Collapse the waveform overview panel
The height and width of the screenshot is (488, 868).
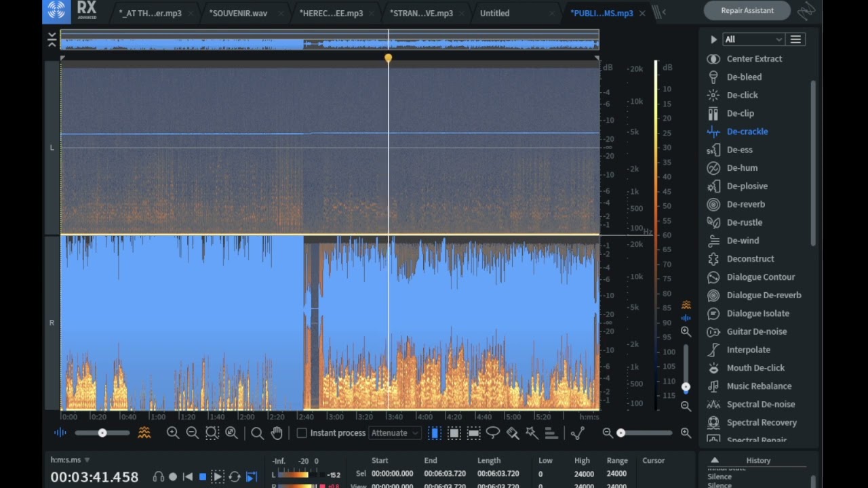tap(52, 39)
